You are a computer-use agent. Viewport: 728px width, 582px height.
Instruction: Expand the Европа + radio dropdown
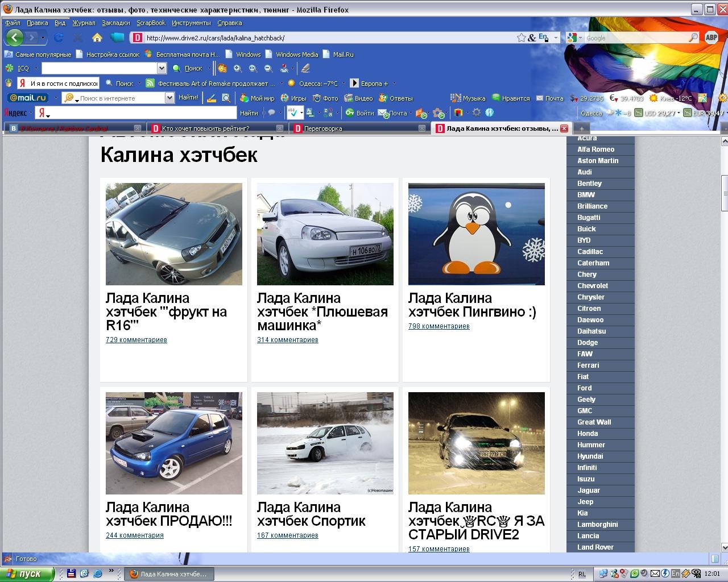tap(394, 84)
